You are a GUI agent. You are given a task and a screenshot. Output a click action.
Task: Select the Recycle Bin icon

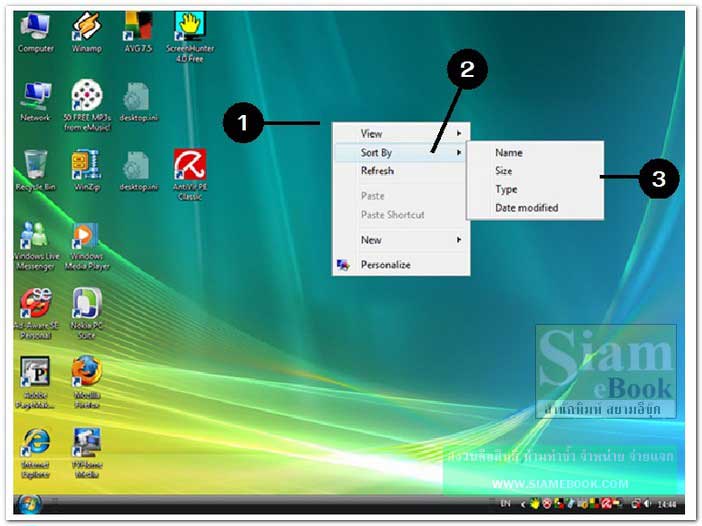35,171
